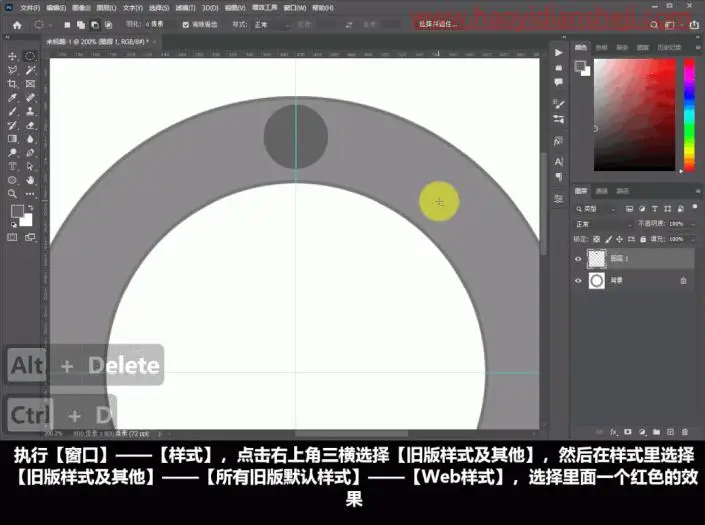
Task: Select the Ellipse shape tool
Action: coord(12,180)
